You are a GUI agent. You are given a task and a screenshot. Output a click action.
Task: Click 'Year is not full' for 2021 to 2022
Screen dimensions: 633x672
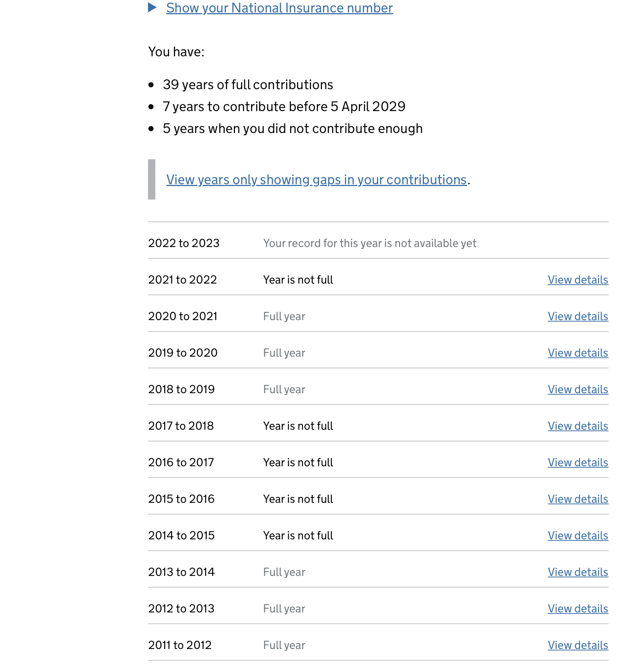[x=298, y=280]
